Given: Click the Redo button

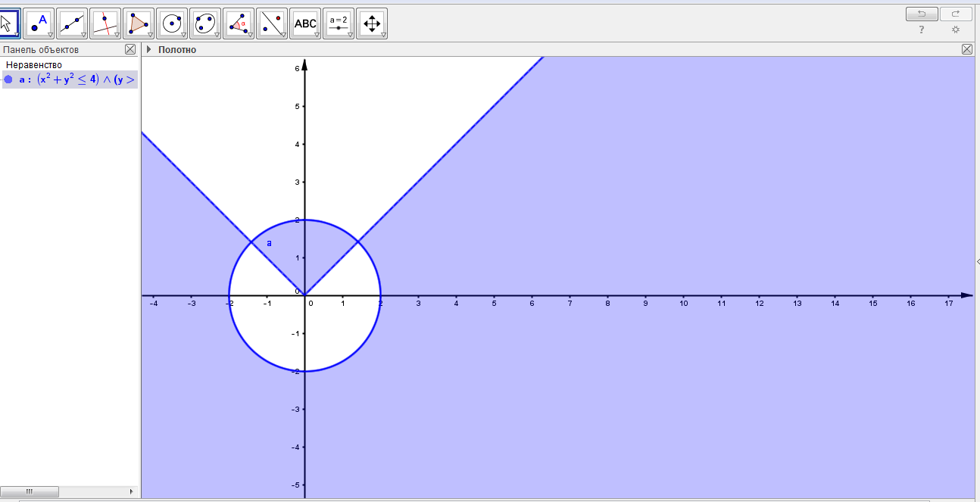Looking at the screenshot, I should 956,14.
